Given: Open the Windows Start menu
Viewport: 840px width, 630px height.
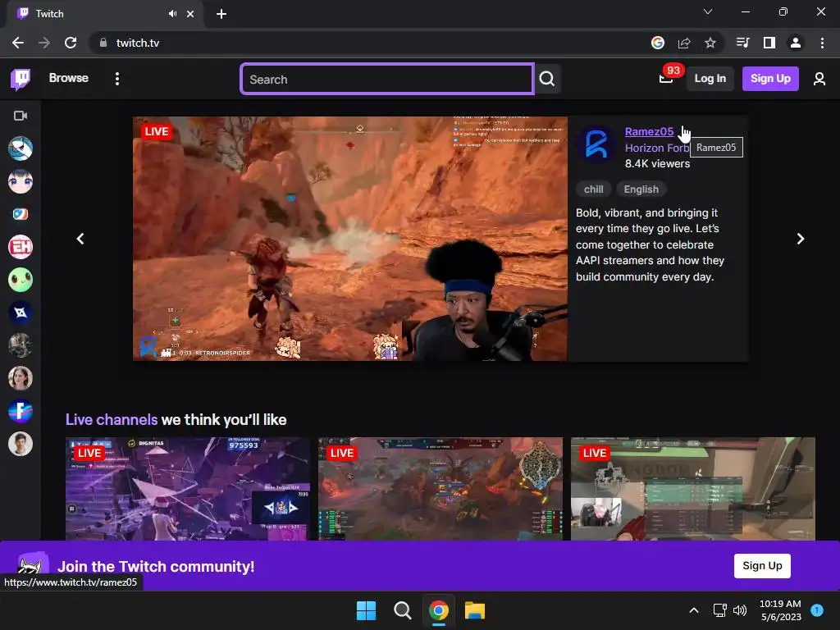Looking at the screenshot, I should coord(367,610).
